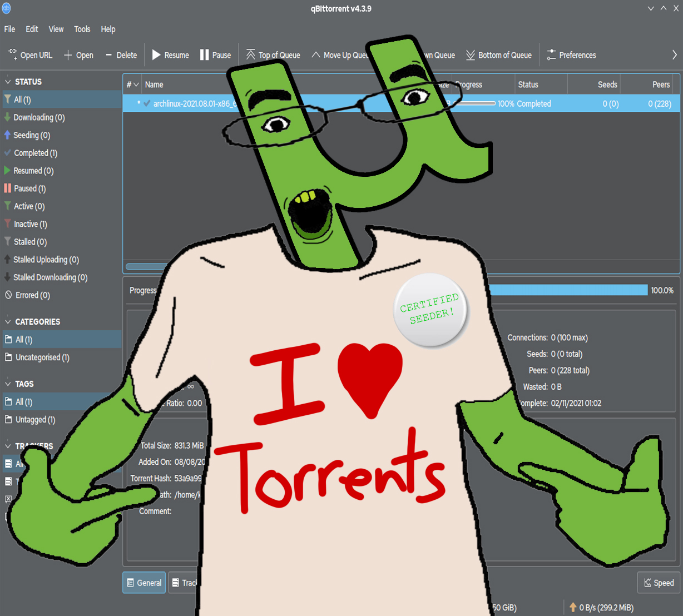Collapse the TAGS section
The image size is (683, 616).
tap(8, 384)
